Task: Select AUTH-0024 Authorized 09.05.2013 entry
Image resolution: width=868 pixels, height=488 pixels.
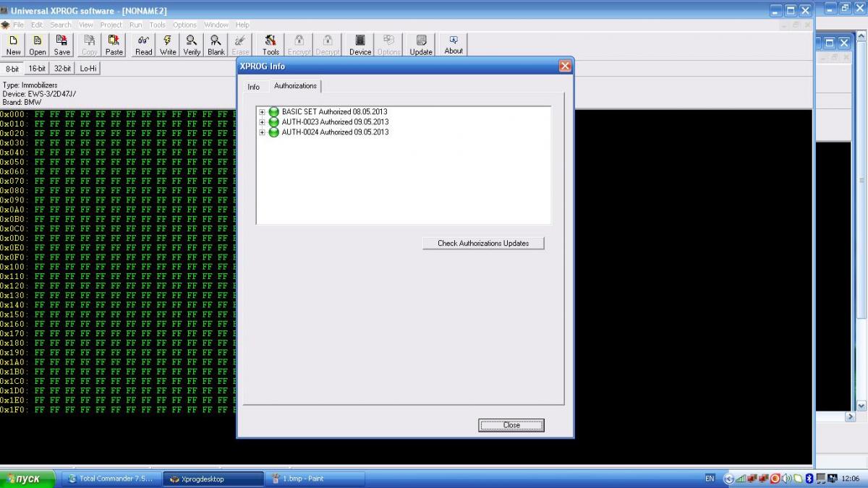Action: [x=335, y=132]
